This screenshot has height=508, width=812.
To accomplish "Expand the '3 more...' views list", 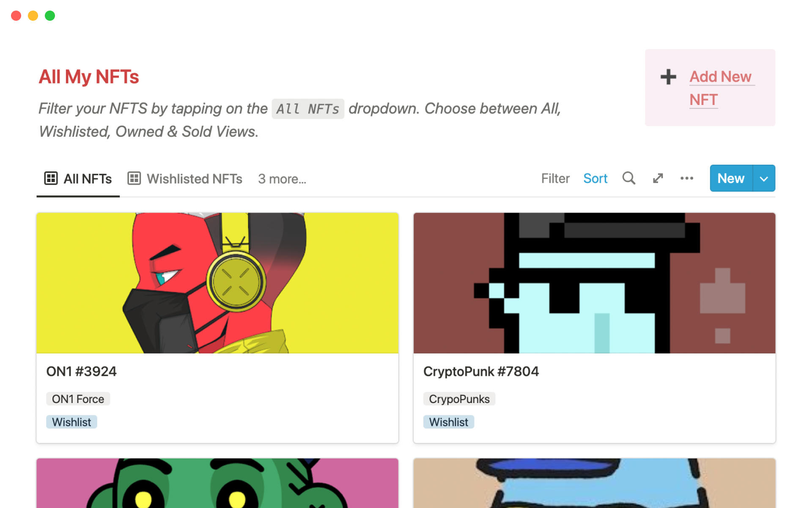I will [282, 179].
